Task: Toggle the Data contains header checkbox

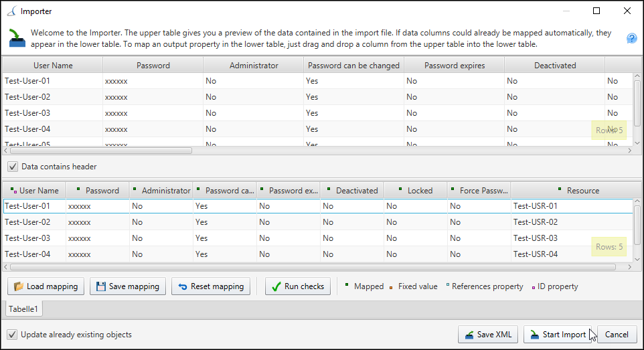Action: 13,167
